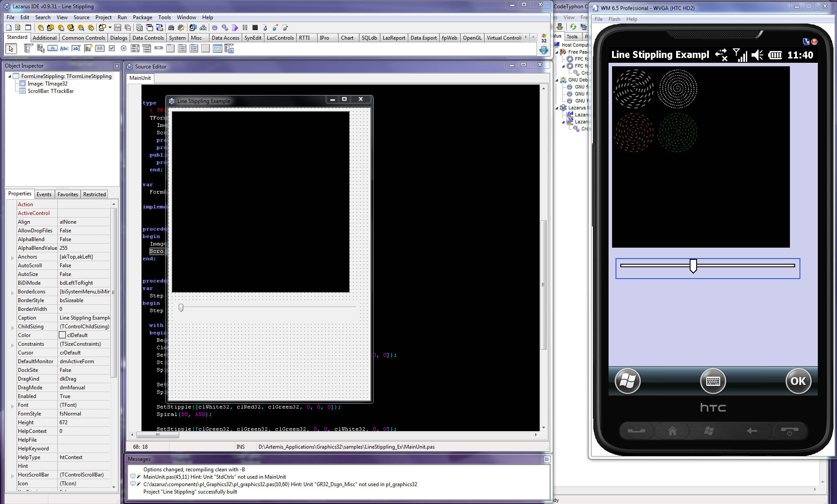
Task: Pick the TCheckBox component icon
Action: click(112, 48)
